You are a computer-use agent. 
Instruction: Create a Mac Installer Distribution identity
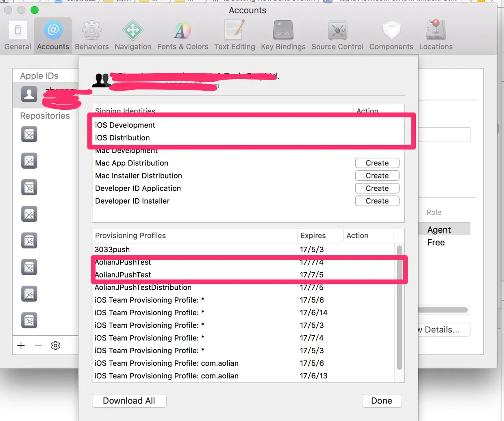[x=377, y=176]
